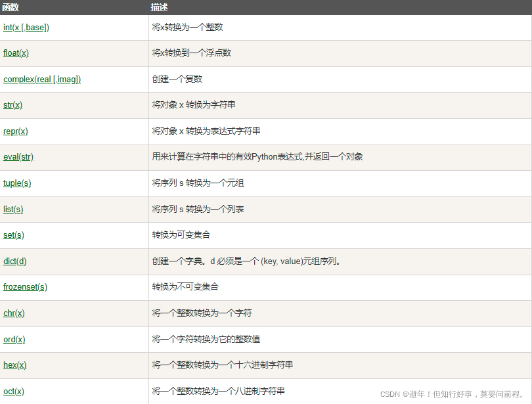Open the oct(x) function link
The width and height of the screenshot is (532, 404).
click(x=13, y=391)
